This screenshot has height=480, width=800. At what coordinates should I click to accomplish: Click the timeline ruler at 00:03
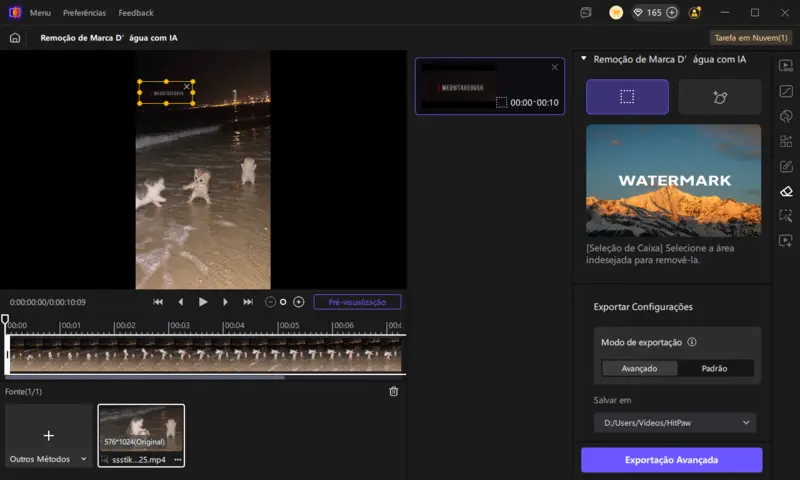[179, 325]
